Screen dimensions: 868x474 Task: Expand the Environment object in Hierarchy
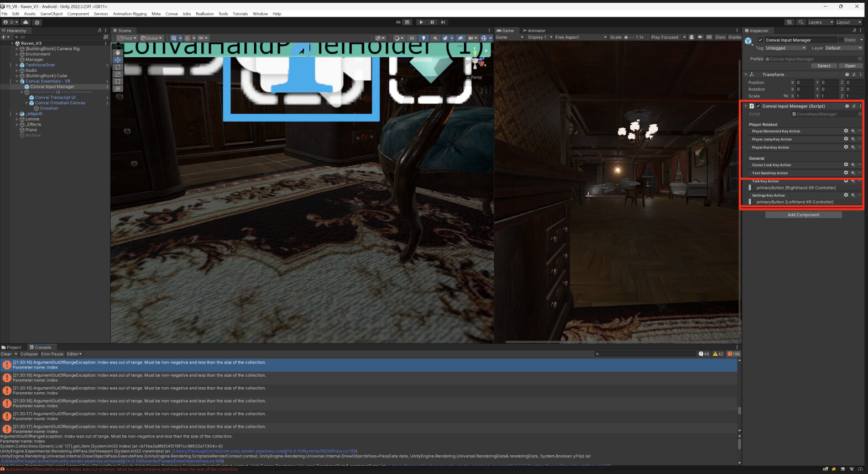pos(17,54)
